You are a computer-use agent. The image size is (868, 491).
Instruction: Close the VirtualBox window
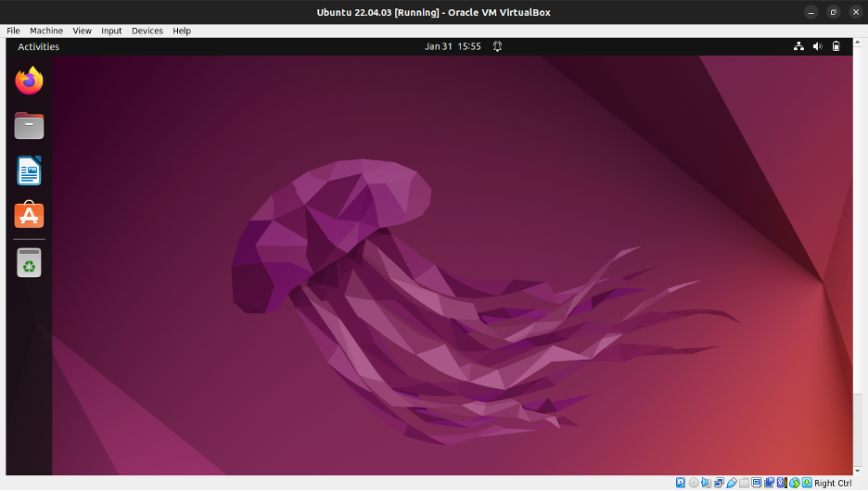coord(856,12)
